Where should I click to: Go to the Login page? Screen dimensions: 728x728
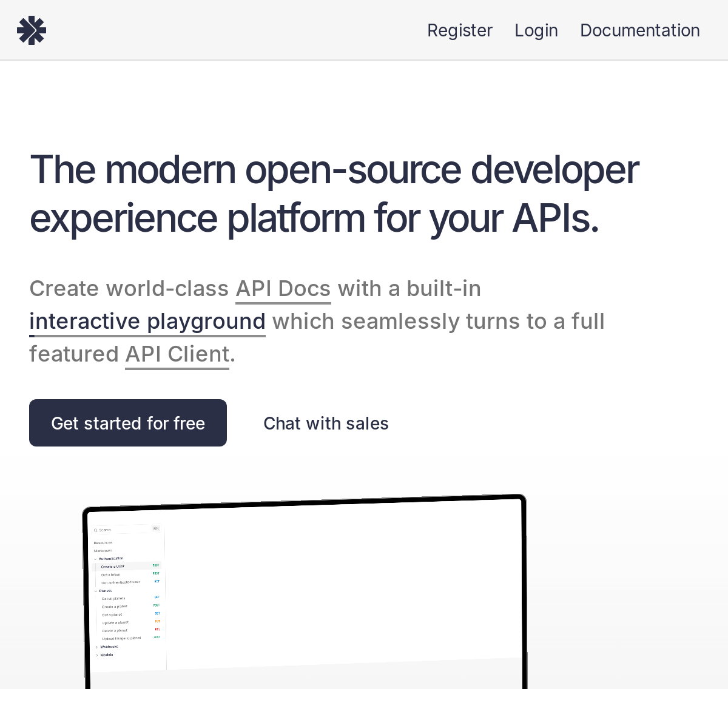pyautogui.click(x=536, y=30)
